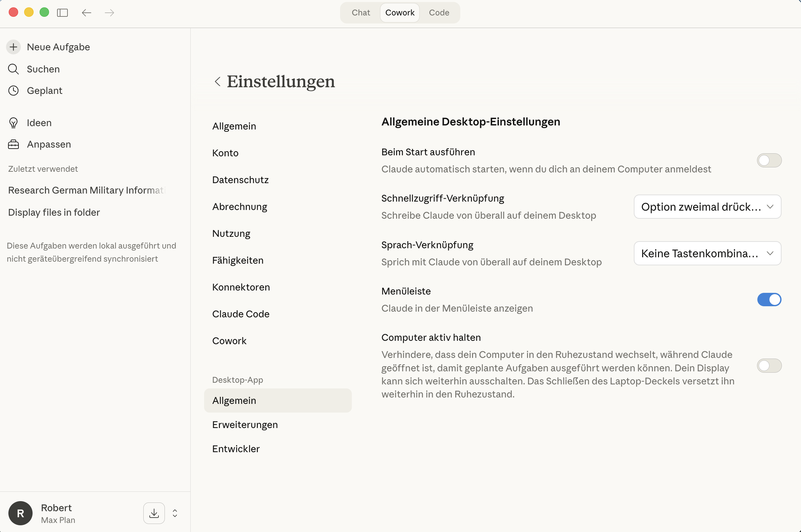Enable Computer aktiv halten
The height and width of the screenshot is (532, 801).
click(769, 365)
